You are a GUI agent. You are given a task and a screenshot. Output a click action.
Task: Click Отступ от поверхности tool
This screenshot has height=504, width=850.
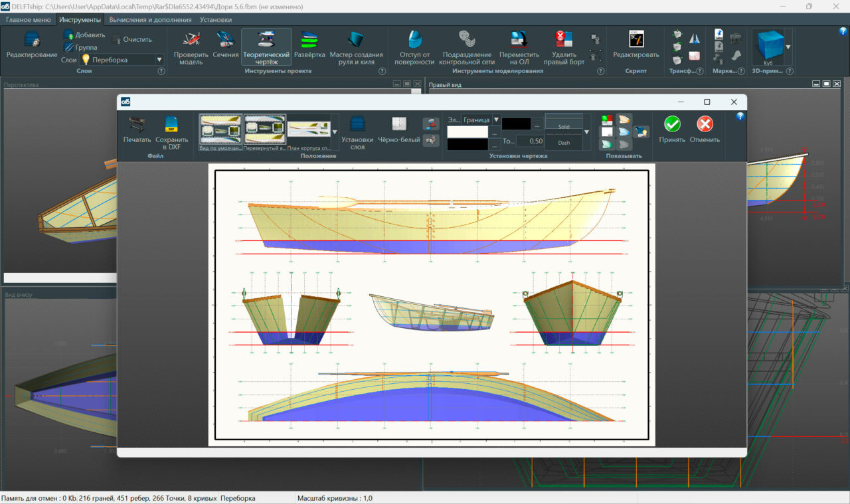415,48
